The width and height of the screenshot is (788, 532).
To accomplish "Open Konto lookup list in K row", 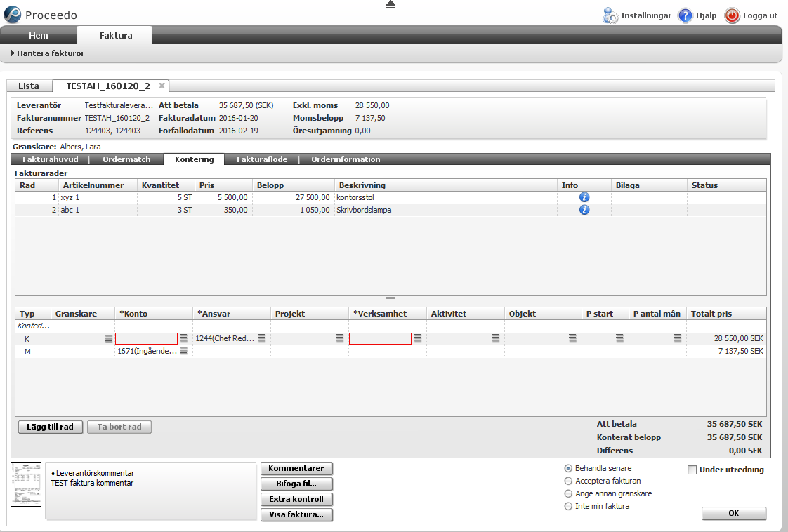I will 183,338.
